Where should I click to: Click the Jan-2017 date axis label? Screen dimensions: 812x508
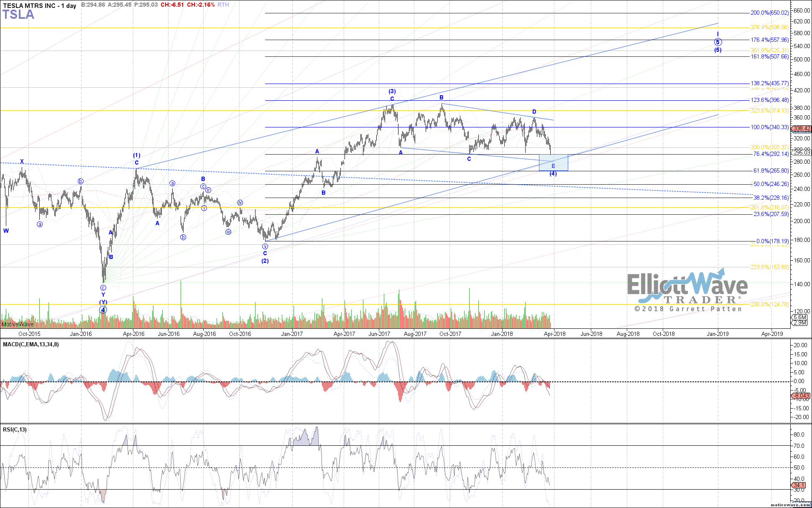coord(292,334)
